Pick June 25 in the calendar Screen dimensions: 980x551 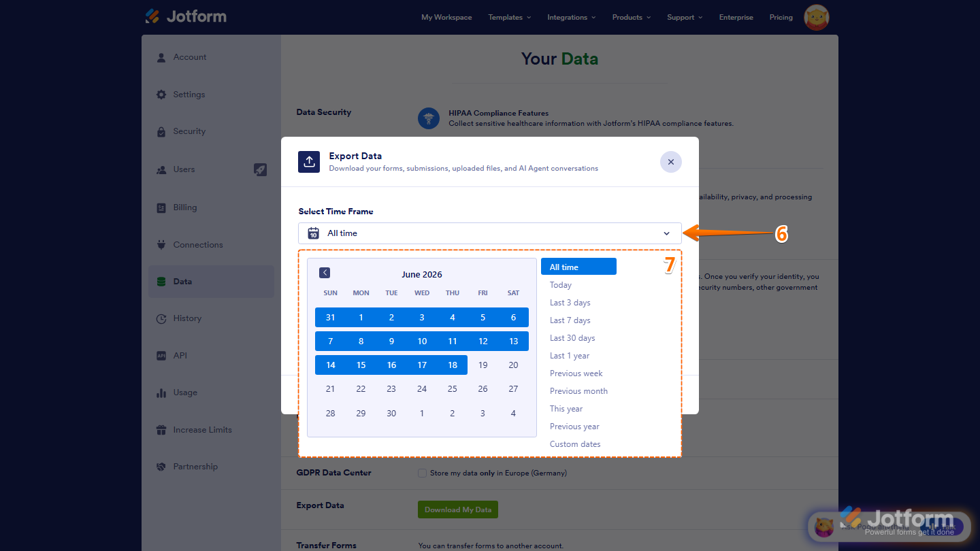coord(453,389)
